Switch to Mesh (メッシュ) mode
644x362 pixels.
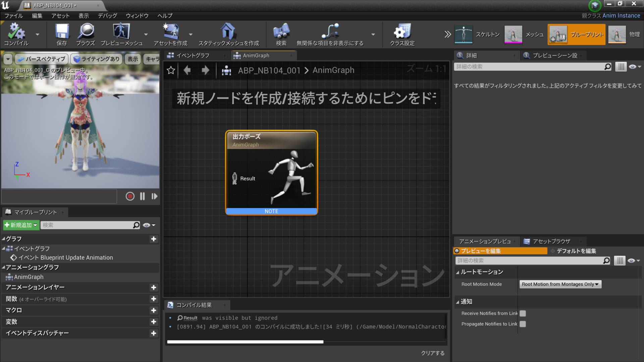click(x=524, y=34)
